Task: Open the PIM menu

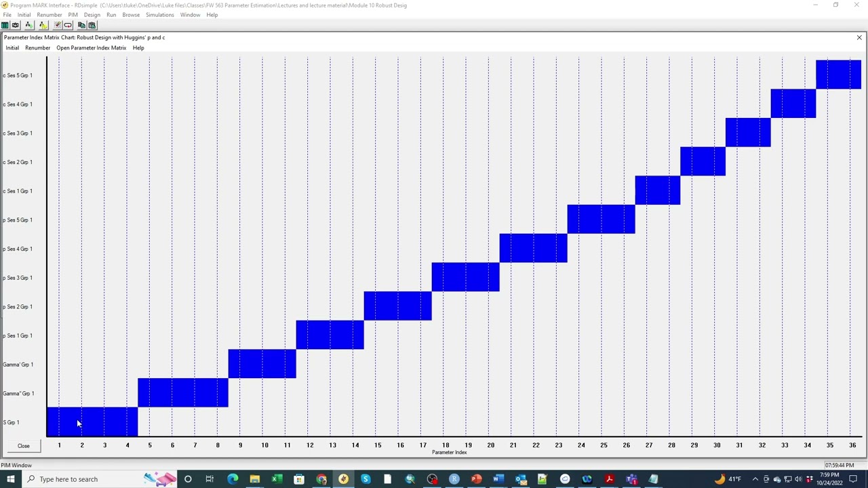Action: [73, 15]
